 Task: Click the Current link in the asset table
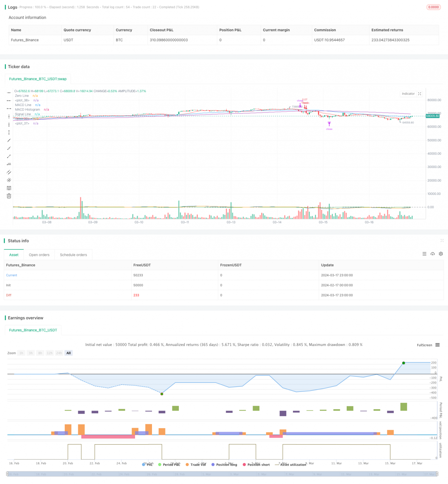[11, 275]
